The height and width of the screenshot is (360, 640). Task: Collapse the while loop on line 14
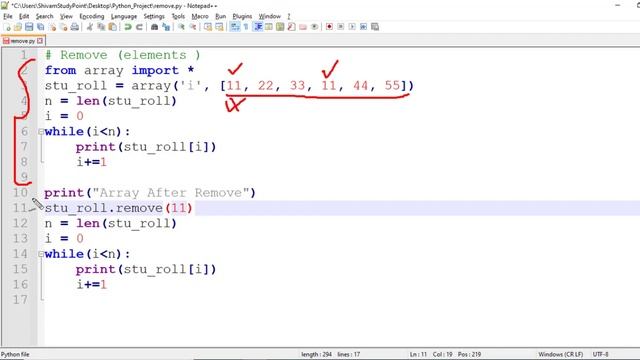click(41, 254)
